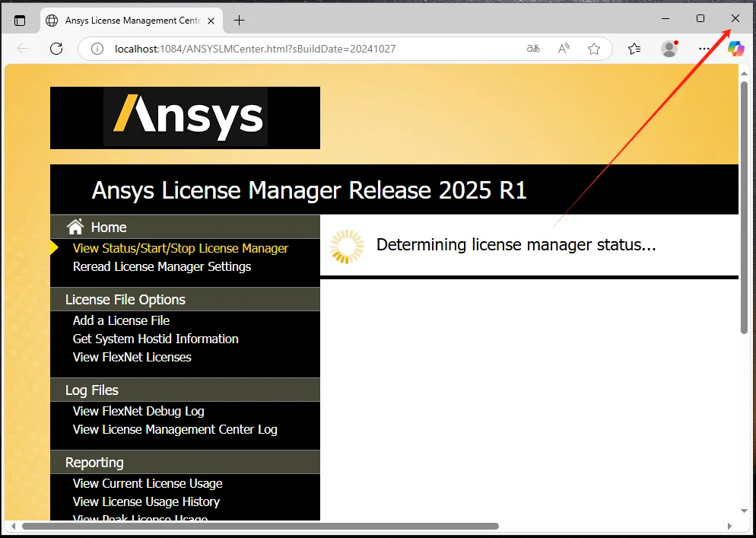The width and height of the screenshot is (756, 538).
Task: Click the scroll left arrow
Action: (13, 526)
